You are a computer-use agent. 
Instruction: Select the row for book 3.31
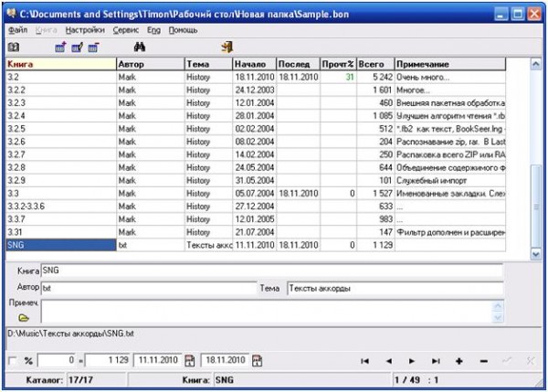click(256, 232)
